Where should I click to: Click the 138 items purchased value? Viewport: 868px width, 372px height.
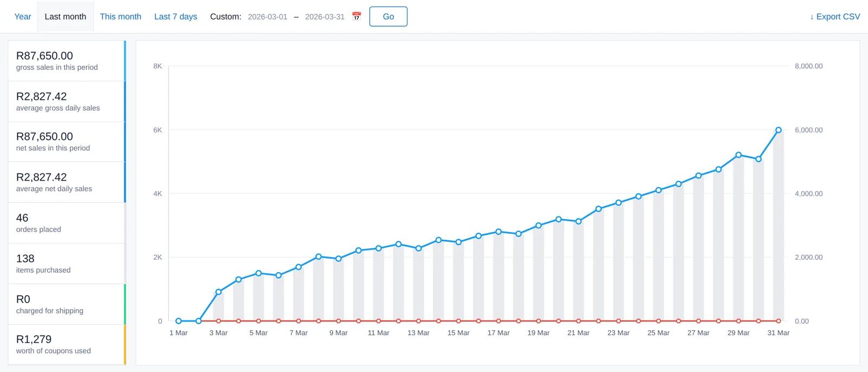25,259
